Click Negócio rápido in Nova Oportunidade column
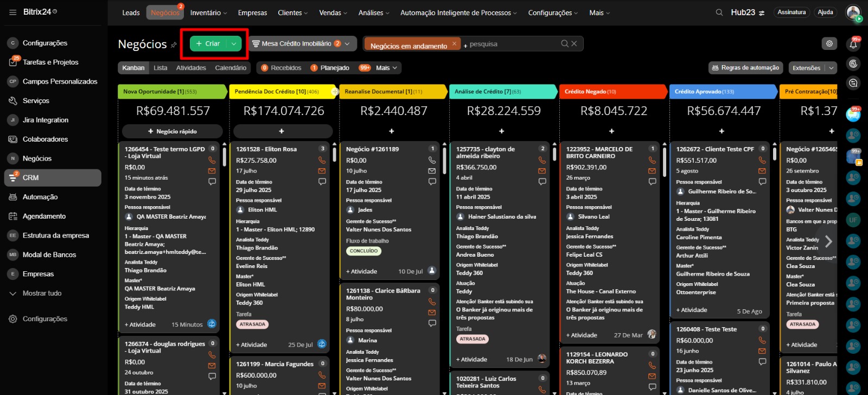 point(173,131)
